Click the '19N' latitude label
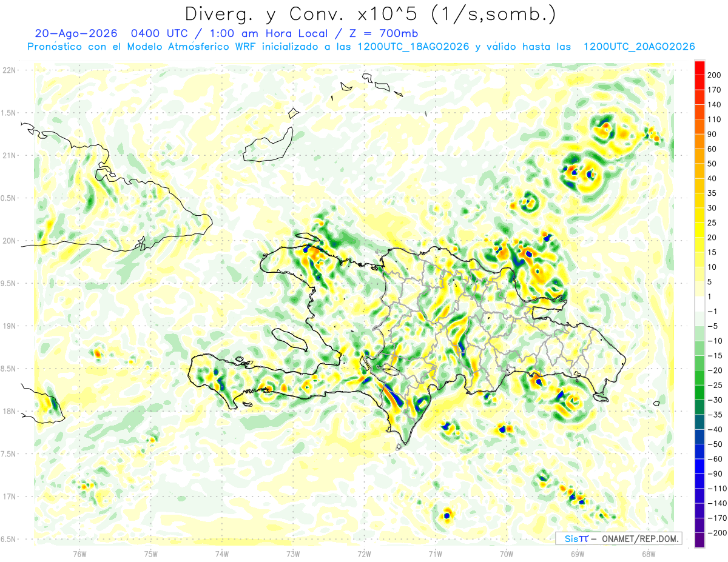The width and height of the screenshot is (728, 562). pos(10,326)
